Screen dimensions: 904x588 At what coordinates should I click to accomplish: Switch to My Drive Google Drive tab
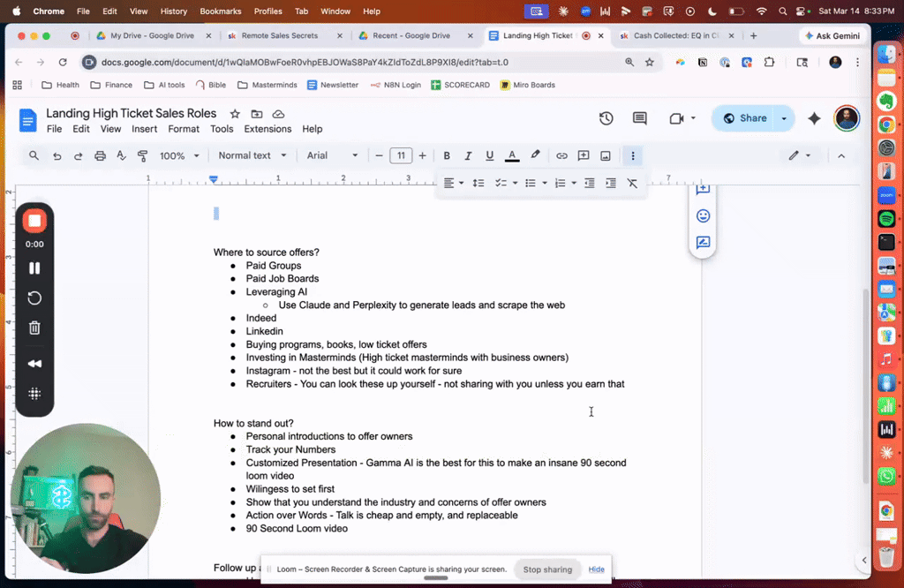(152, 35)
